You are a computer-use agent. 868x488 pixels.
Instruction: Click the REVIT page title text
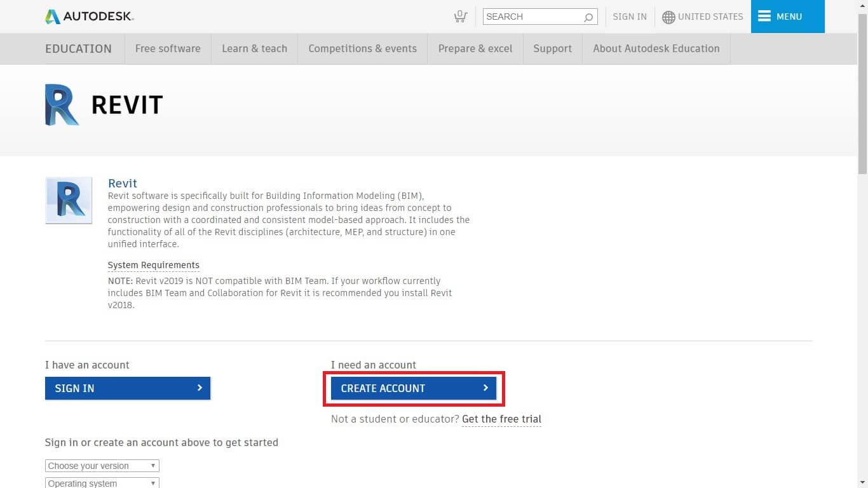[x=127, y=105]
